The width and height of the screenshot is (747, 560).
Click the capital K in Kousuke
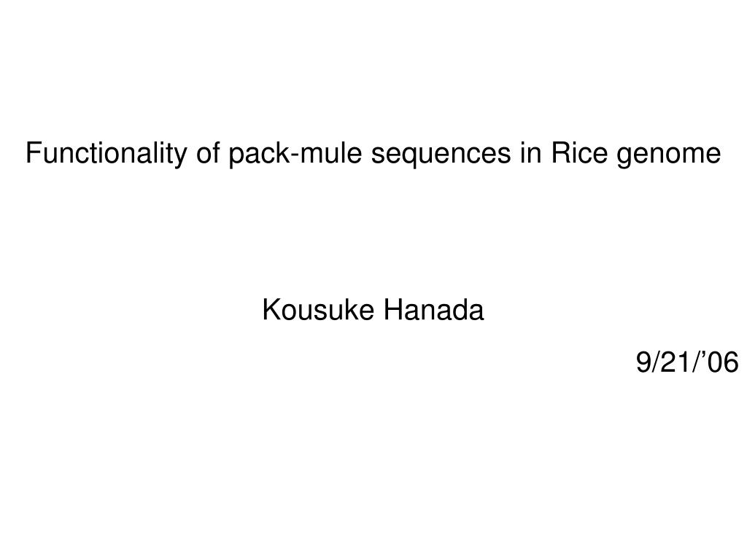(x=271, y=310)
